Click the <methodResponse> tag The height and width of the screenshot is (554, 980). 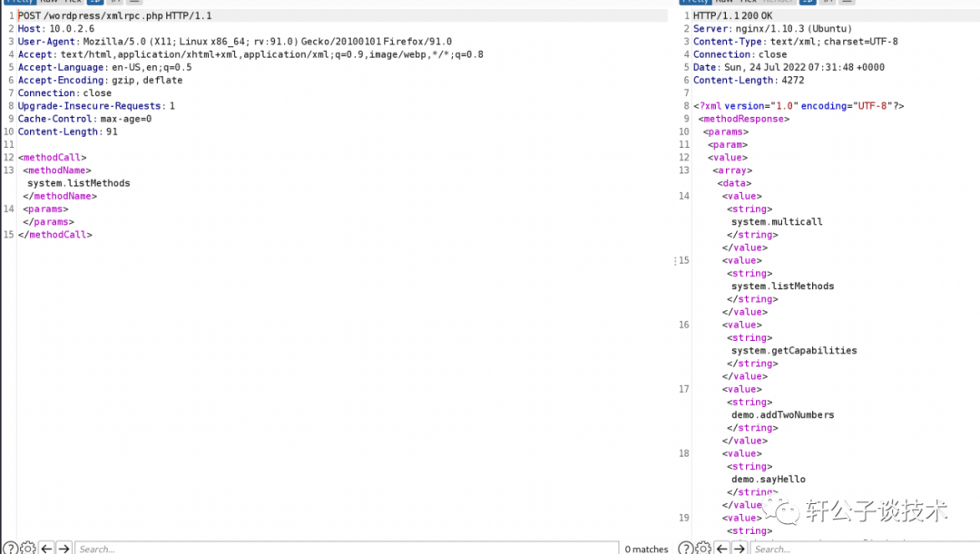pyautogui.click(x=744, y=119)
